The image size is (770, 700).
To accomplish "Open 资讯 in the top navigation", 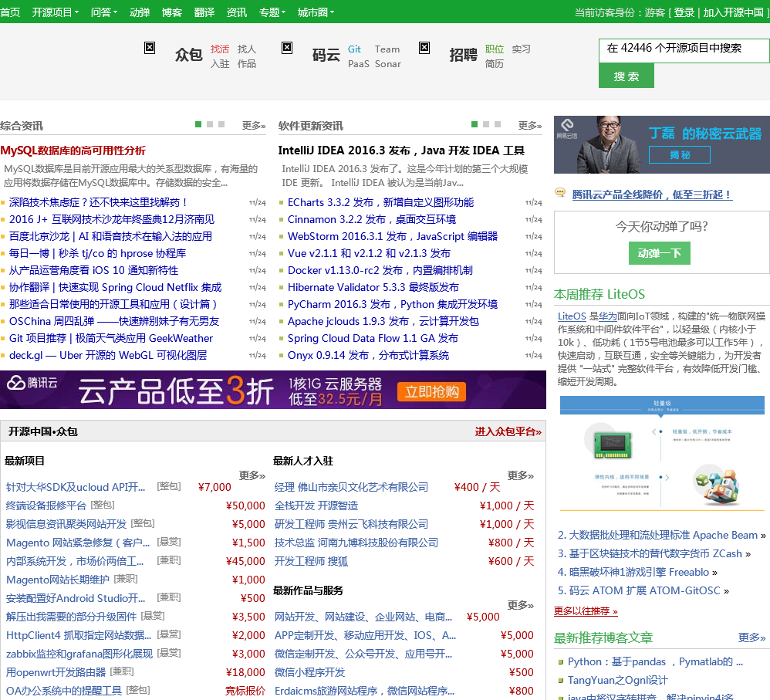I will click(x=237, y=12).
